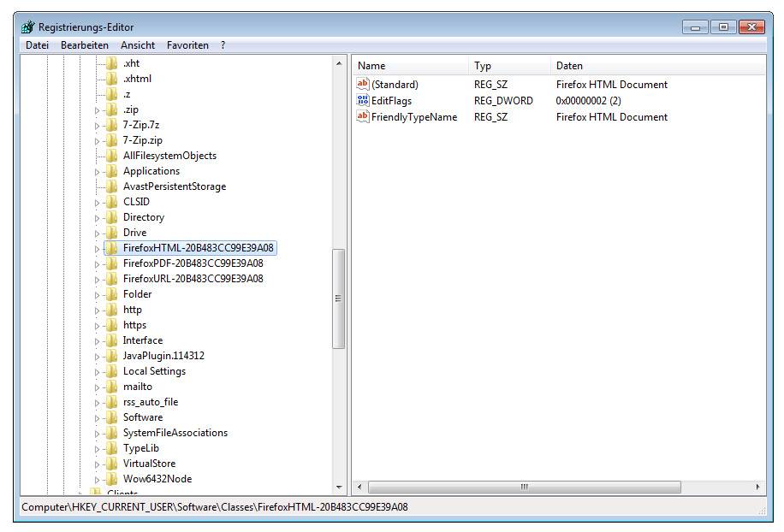
Task: Click the (Standard) string value icon
Action: [363, 85]
